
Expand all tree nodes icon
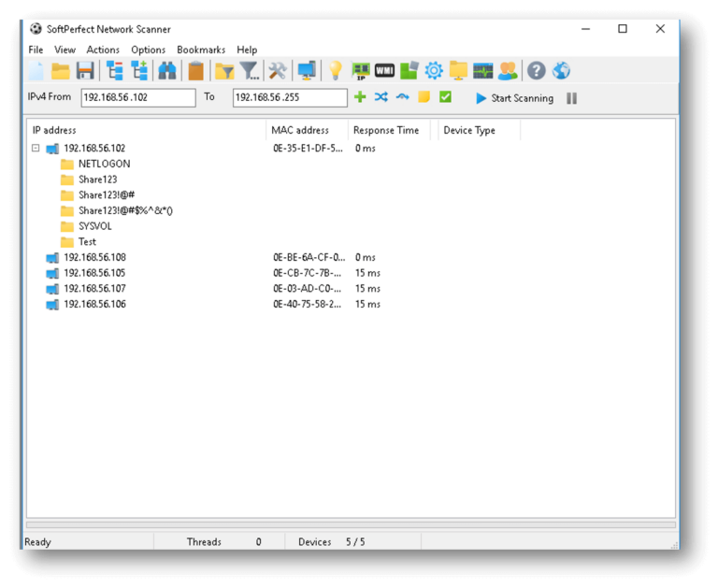click(139, 71)
